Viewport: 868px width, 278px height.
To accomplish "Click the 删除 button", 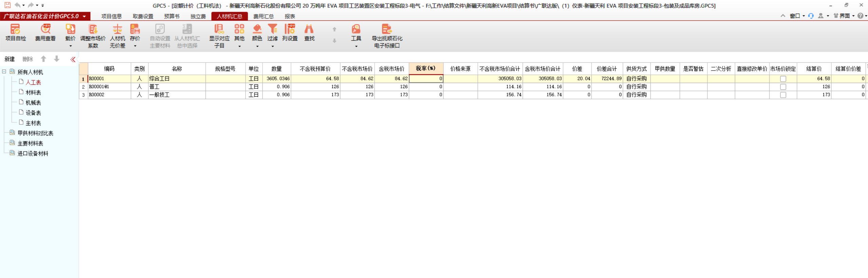I will (x=28, y=59).
